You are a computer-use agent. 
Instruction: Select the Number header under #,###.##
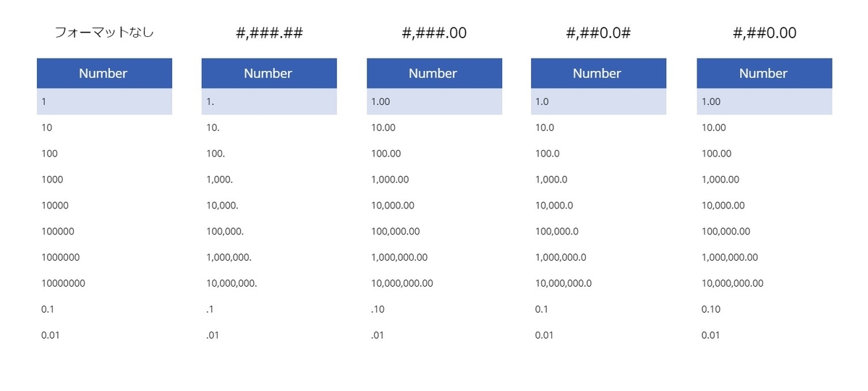tap(269, 73)
